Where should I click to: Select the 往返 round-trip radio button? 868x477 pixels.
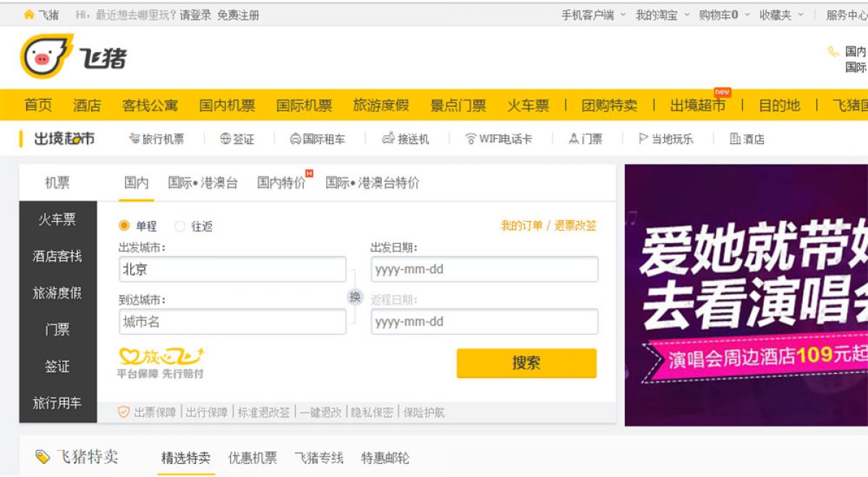pos(180,226)
